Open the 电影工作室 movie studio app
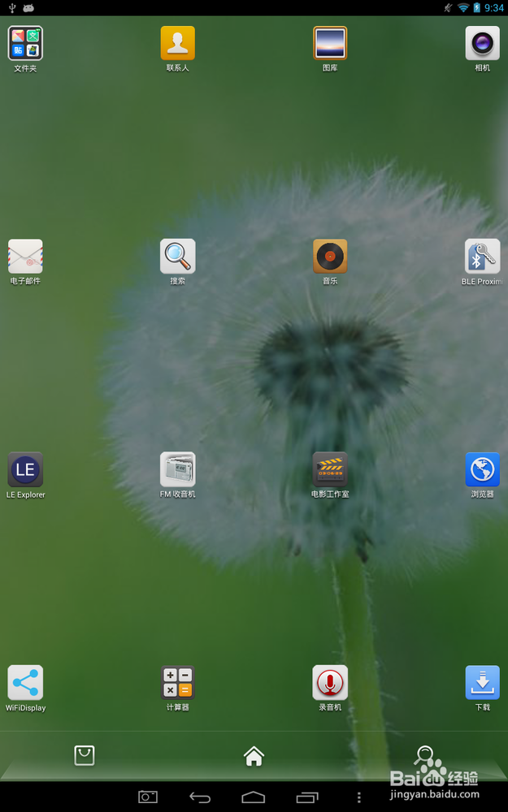 [x=330, y=469]
